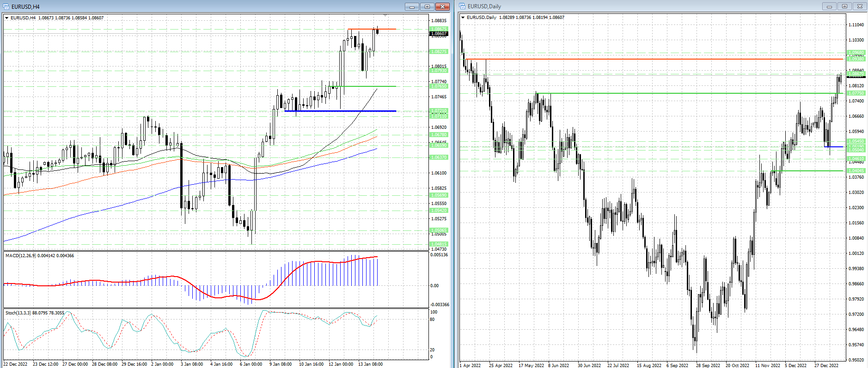Select the green line at 1.07750 in Daily chart
The image size is (868, 368).
coord(689,93)
